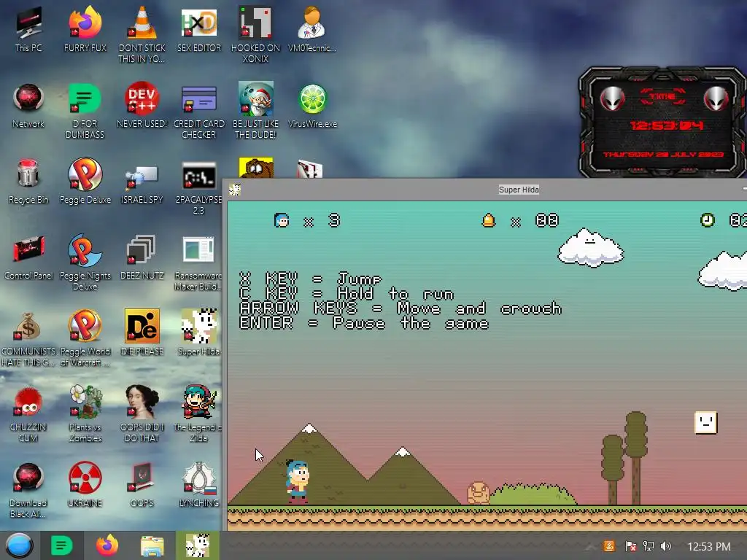Click the UKRAINE radiation symbol icon
Screen dimensions: 747x560
[85, 484]
